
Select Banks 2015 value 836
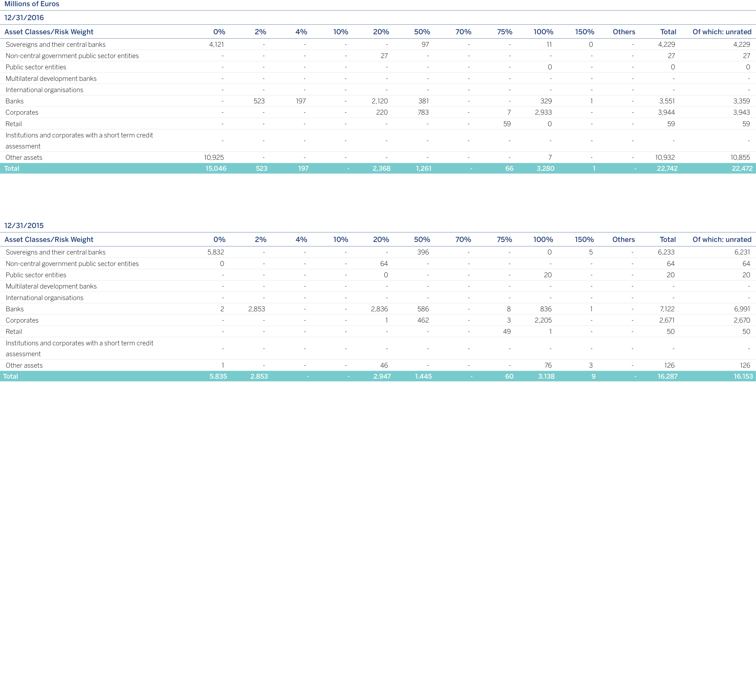tap(546, 309)
